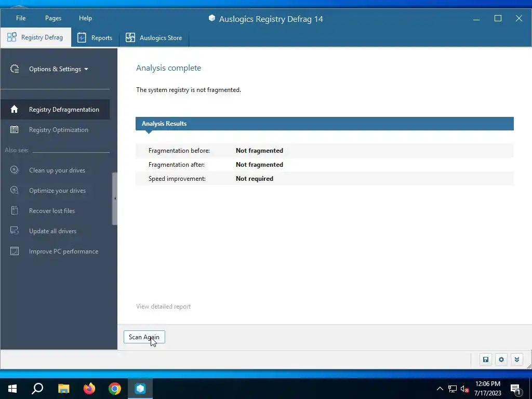Viewport: 532px width, 399px height.
Task: Click the Registry Defrag tab icon
Action: [x=12, y=37]
